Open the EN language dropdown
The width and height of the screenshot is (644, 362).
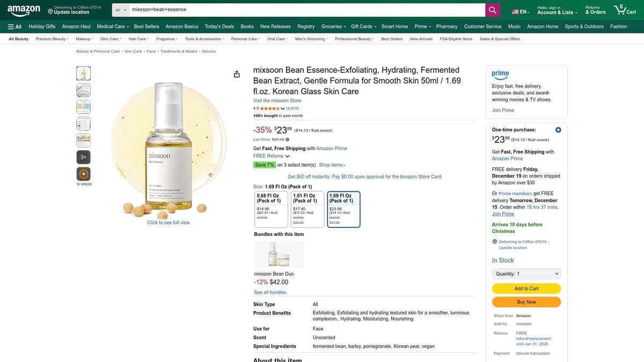(x=520, y=10)
